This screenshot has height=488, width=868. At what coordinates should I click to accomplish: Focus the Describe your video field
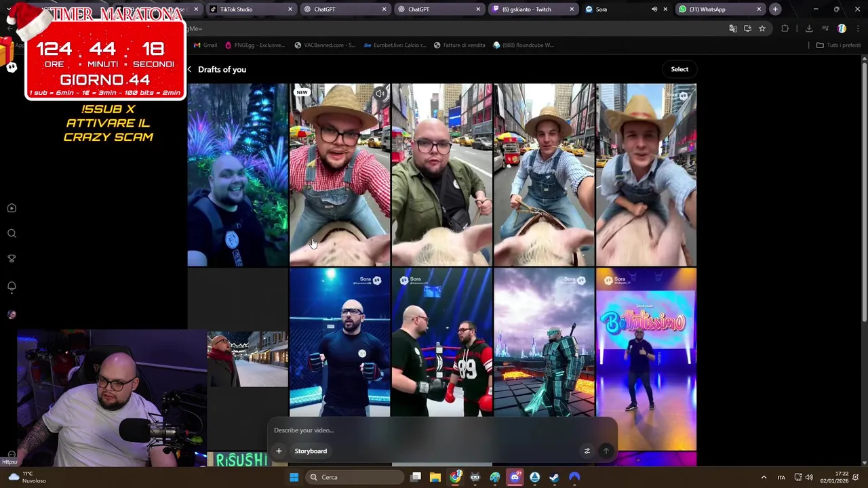(441, 430)
